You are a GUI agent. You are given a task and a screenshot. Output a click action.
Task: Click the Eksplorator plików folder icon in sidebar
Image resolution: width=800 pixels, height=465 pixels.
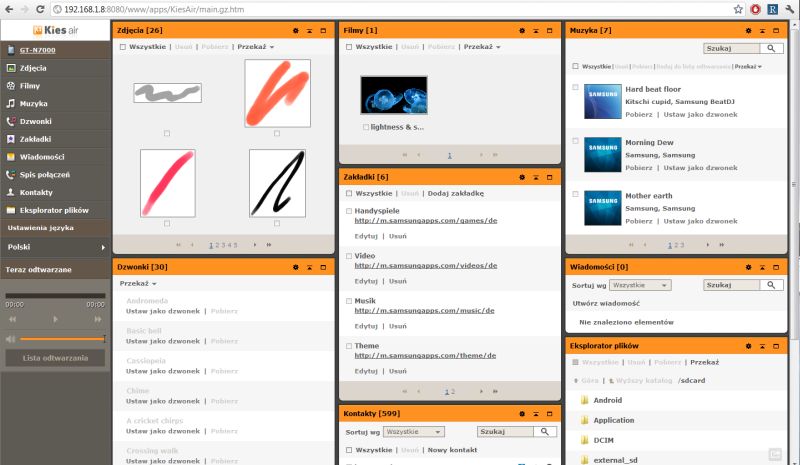[10, 210]
